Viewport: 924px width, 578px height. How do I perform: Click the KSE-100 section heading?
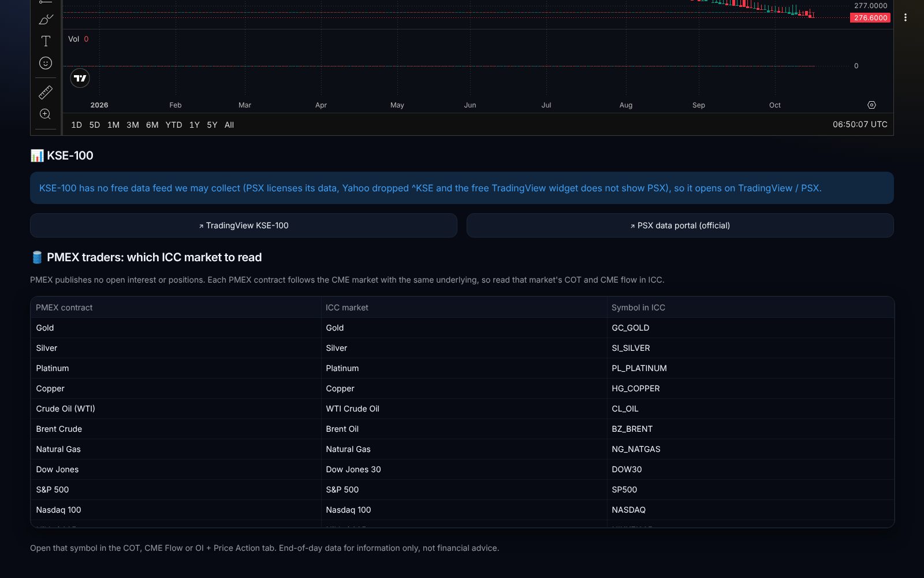click(x=62, y=155)
